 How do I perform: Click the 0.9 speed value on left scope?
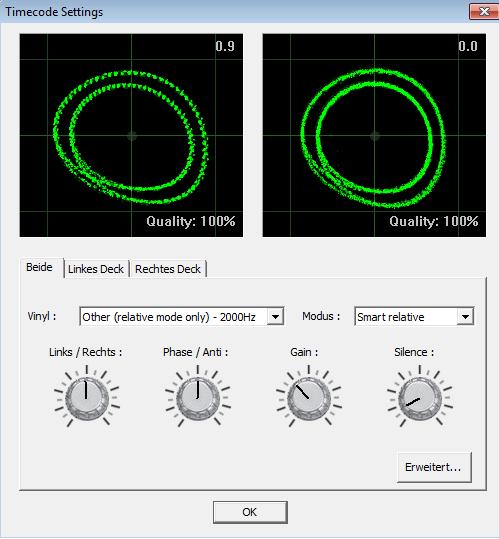(225, 46)
